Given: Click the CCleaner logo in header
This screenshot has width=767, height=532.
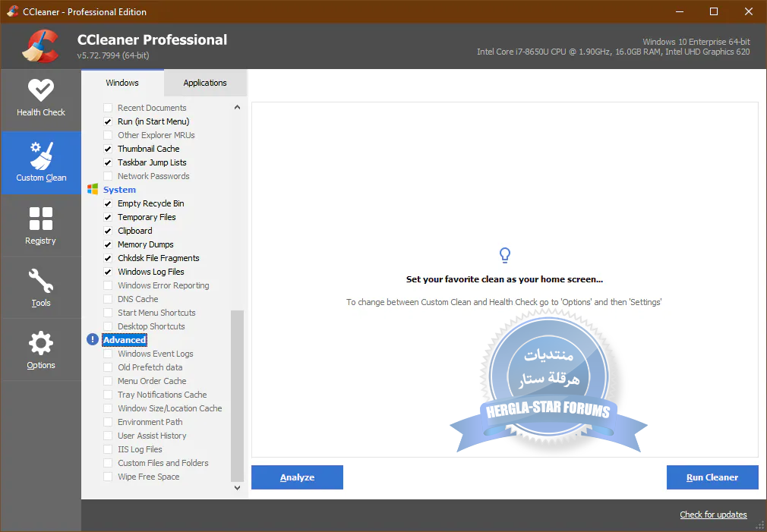Looking at the screenshot, I should [40, 46].
